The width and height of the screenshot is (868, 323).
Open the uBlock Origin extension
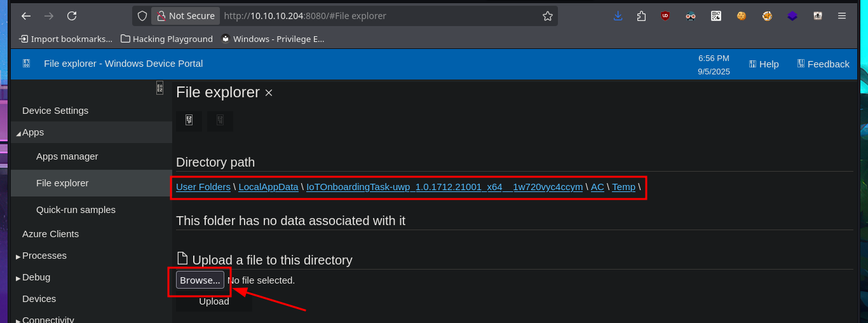(665, 16)
